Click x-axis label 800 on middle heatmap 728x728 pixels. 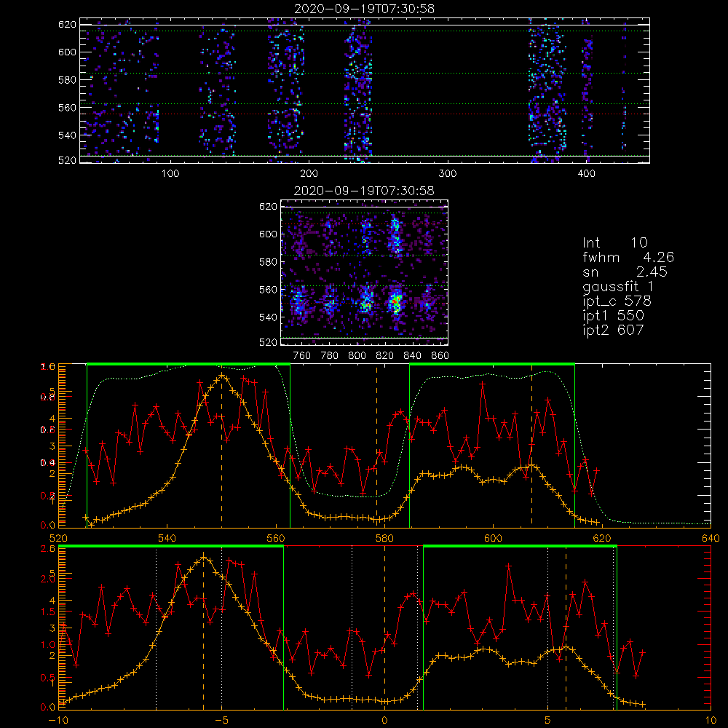pyautogui.click(x=357, y=356)
